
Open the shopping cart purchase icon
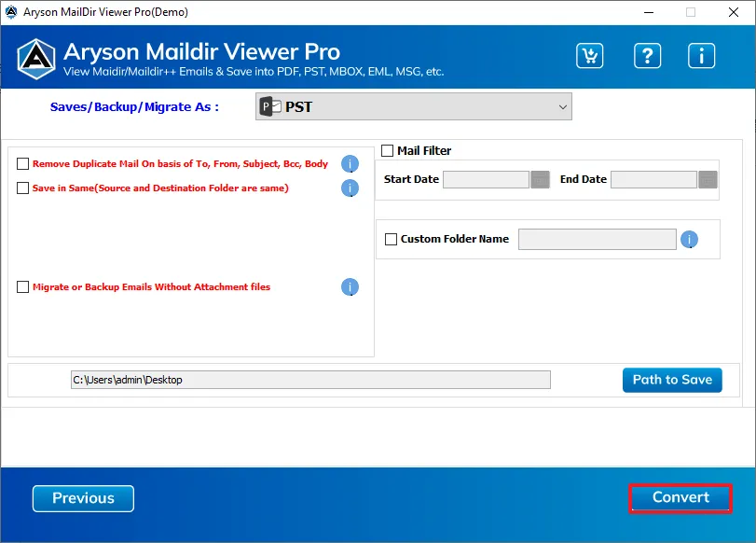590,55
